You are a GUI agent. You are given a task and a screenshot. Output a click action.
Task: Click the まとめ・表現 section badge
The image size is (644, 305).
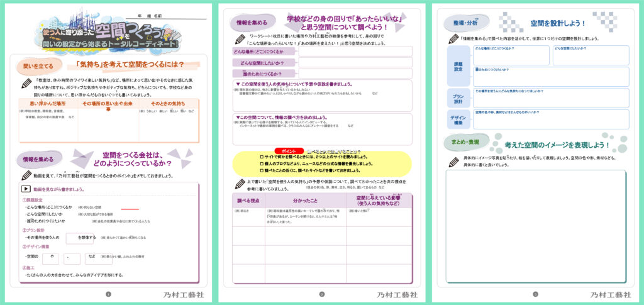pyautogui.click(x=467, y=142)
